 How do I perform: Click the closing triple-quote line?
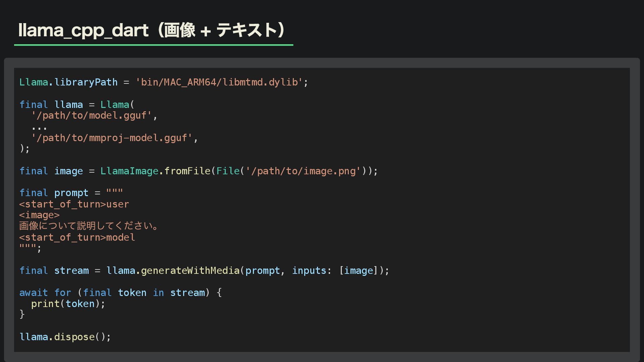point(30,248)
